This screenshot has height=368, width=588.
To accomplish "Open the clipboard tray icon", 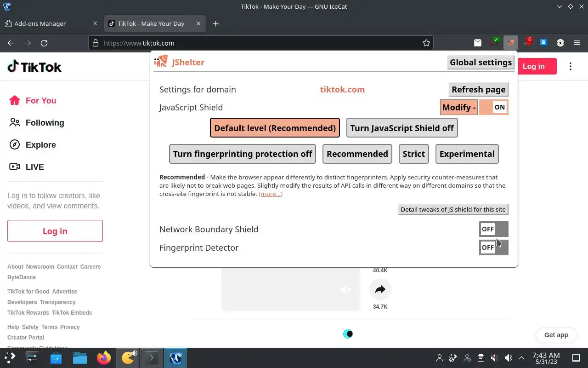I will coord(481,358).
